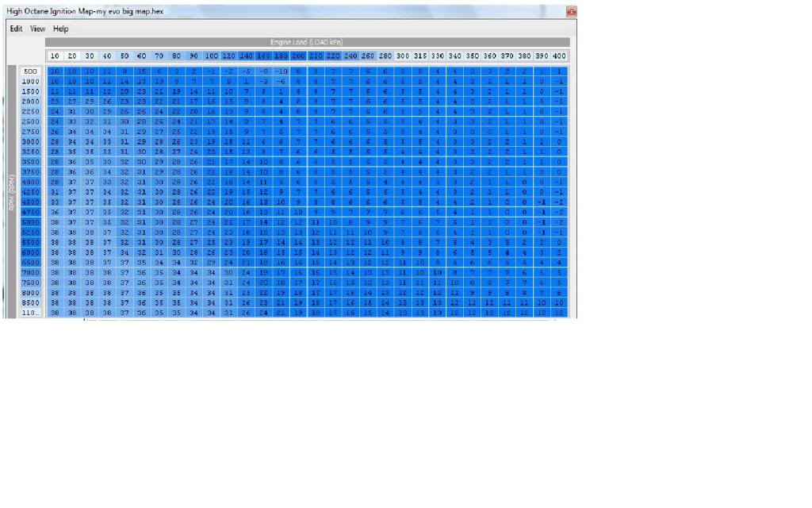The image size is (812, 508).
Task: Select the 4250 RPM row header
Action: click(31, 192)
